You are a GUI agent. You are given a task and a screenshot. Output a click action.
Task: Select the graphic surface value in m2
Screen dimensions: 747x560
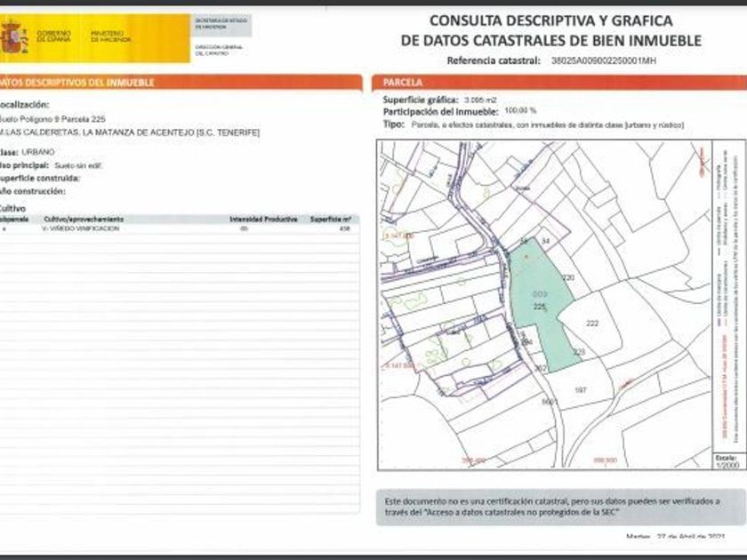[x=480, y=100]
